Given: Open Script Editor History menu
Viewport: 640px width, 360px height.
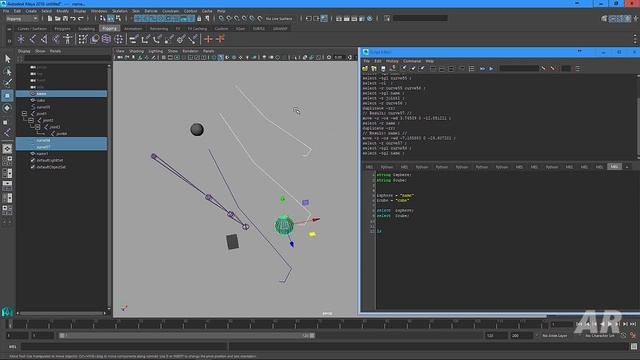Looking at the screenshot, I should (x=392, y=61).
